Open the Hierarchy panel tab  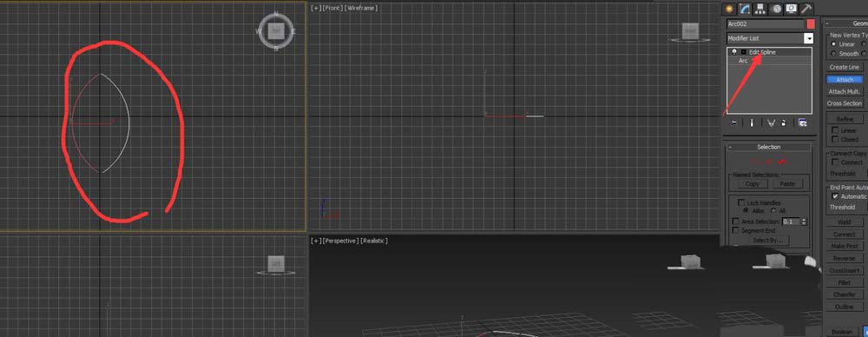click(x=760, y=9)
